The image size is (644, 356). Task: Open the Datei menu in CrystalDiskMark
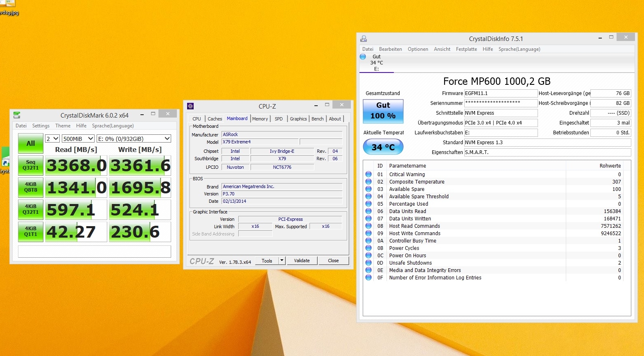[x=21, y=126]
